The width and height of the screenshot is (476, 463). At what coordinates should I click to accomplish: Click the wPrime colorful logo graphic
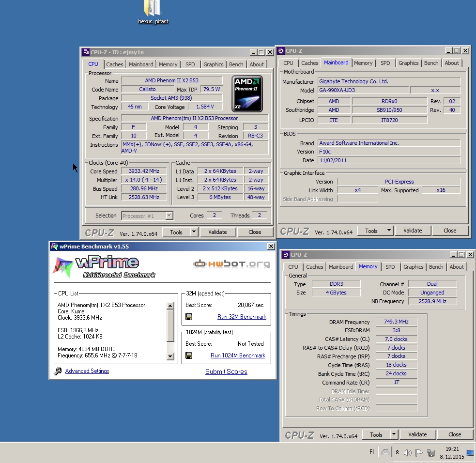click(63, 267)
